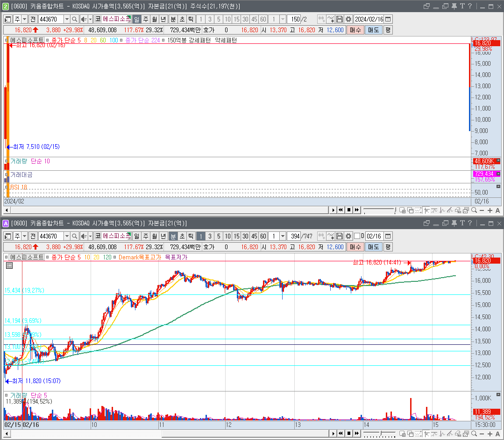
Task: Click bar count field showing 394 in bottom toolbar
Action: tap(295, 237)
